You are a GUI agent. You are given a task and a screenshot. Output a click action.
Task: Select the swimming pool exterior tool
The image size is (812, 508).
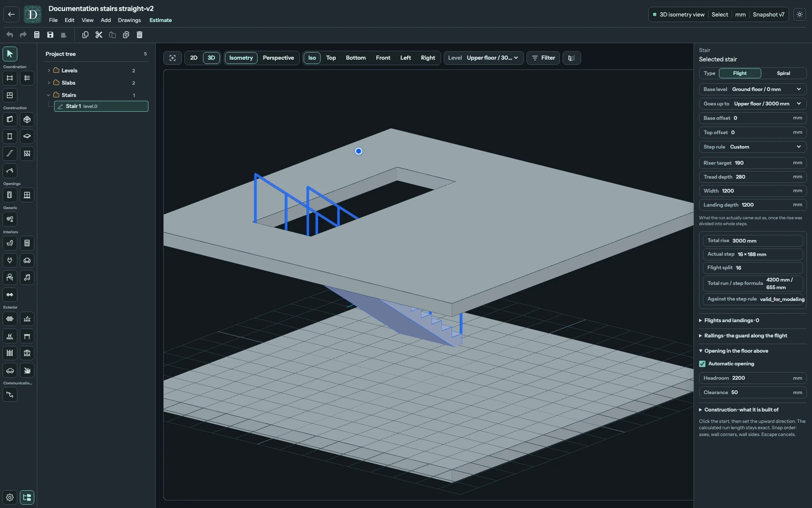10,336
